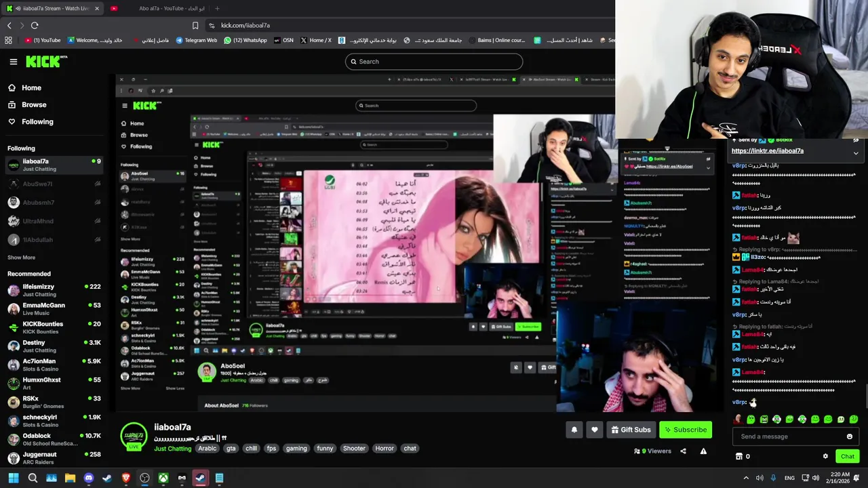Screen dimensions: 868x488
Task: Open the emoji picker in the message box
Action: [x=849, y=436]
